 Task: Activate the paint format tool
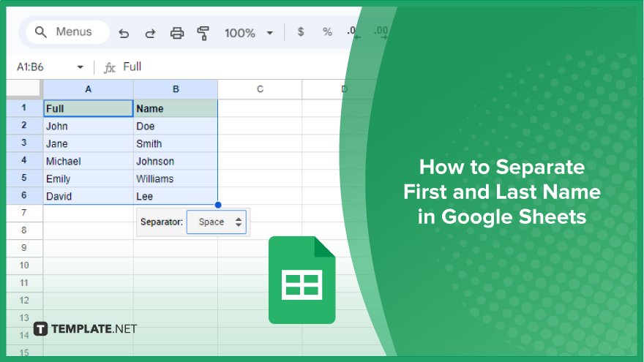[203, 33]
